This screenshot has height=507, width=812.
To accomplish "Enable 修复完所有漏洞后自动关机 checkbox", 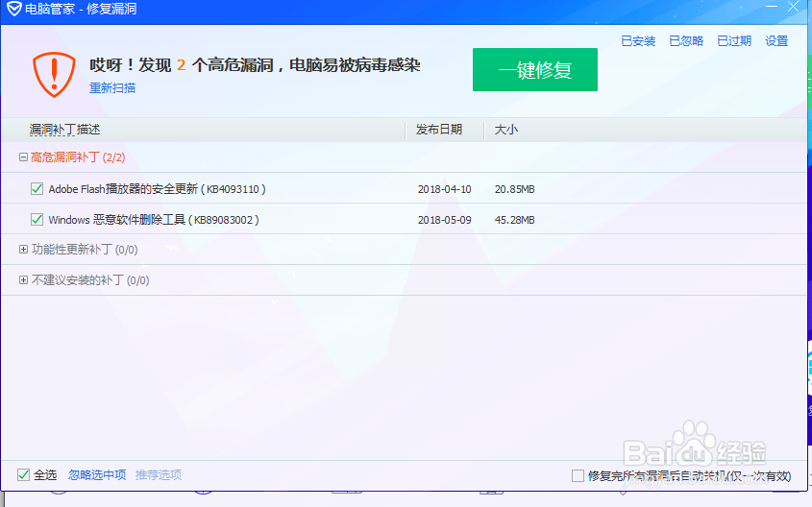I will pyautogui.click(x=578, y=475).
